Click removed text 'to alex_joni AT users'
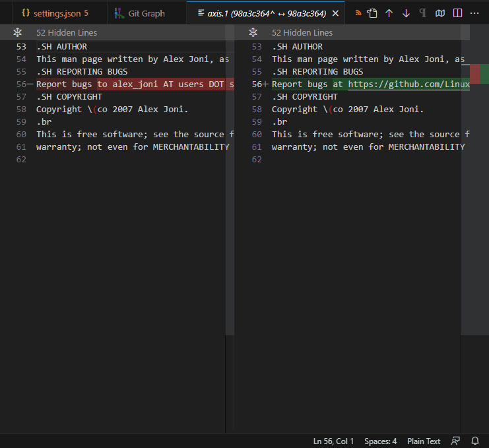The height and width of the screenshot is (448, 489). pyautogui.click(x=150, y=84)
